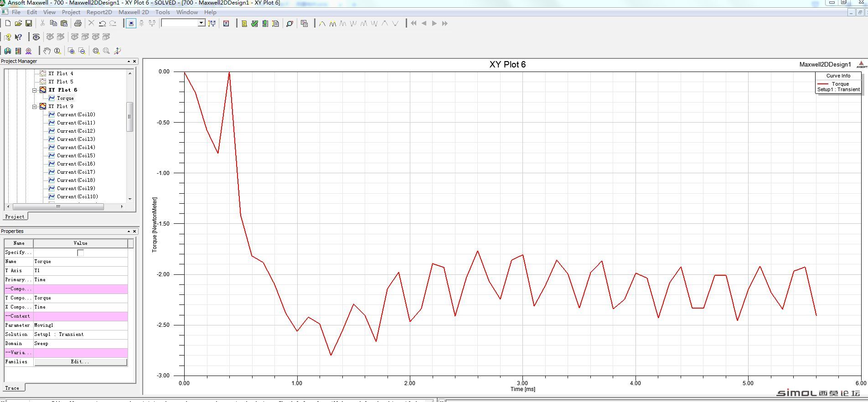
Task: Click the single-peak curve marker icon
Action: (322, 23)
